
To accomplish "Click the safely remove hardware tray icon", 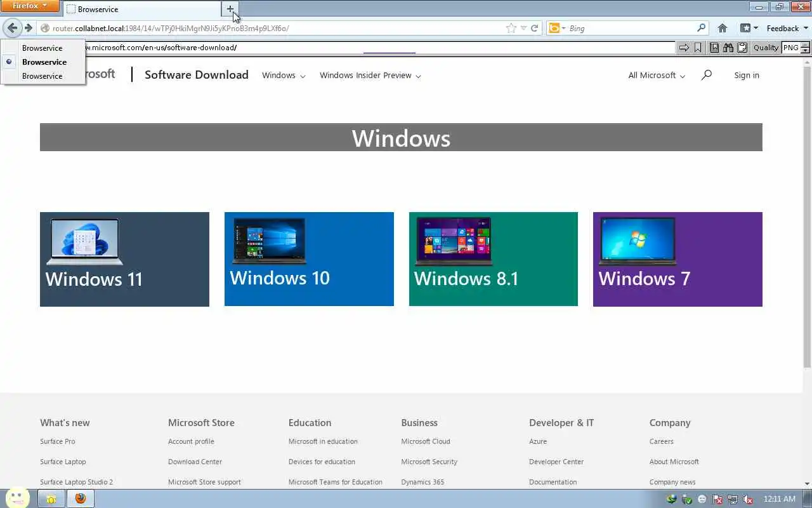I will [x=686, y=499].
